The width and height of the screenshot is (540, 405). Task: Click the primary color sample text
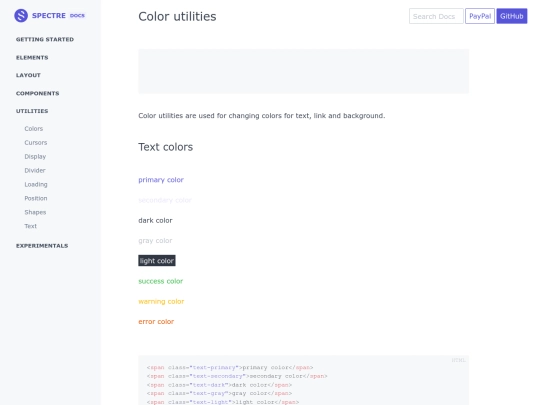pyautogui.click(x=161, y=180)
